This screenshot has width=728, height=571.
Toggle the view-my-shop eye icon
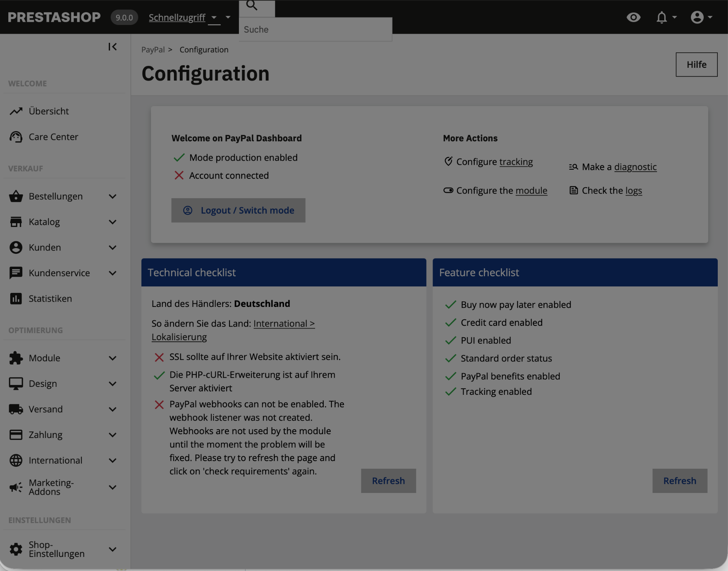633,17
